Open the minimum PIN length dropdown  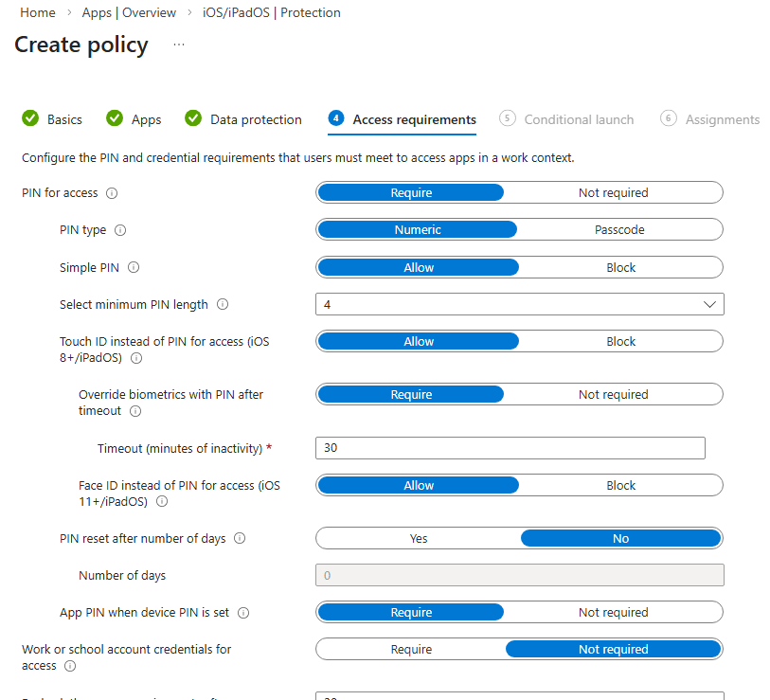519,305
